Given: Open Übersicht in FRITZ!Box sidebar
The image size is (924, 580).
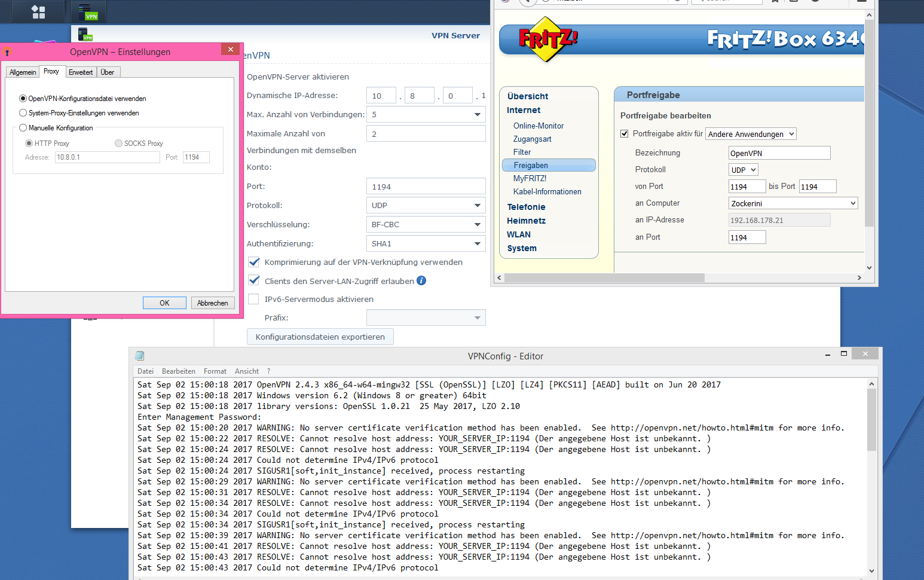Looking at the screenshot, I should (x=528, y=96).
